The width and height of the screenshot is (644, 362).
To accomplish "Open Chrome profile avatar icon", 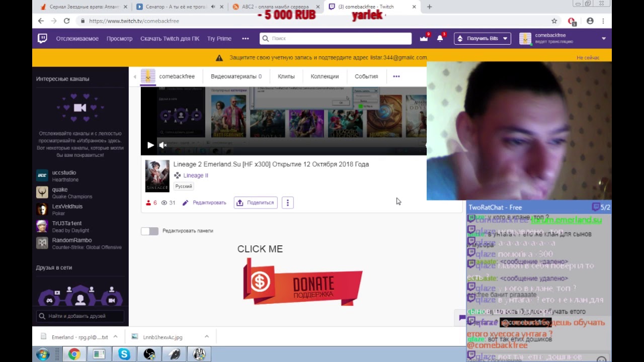I will coord(590,21).
